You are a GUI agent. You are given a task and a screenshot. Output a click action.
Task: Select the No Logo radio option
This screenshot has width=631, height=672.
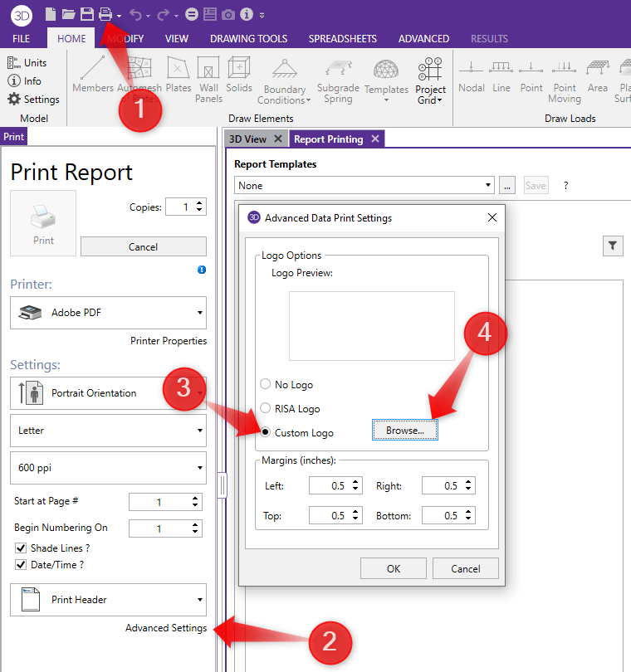(x=266, y=384)
